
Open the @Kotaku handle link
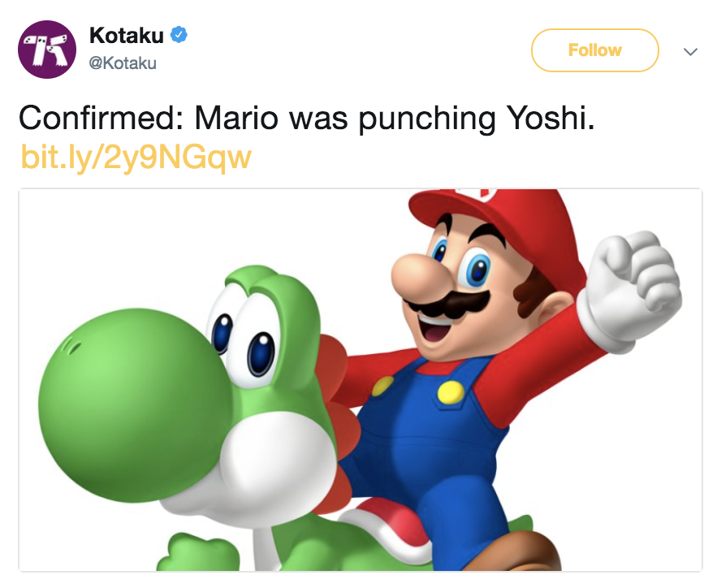[123, 63]
